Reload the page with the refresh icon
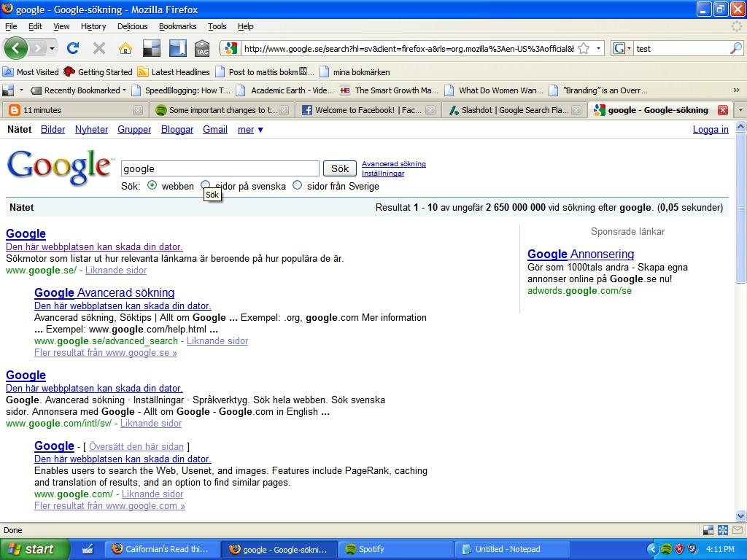Screen dimensions: 747x560 [73, 48]
